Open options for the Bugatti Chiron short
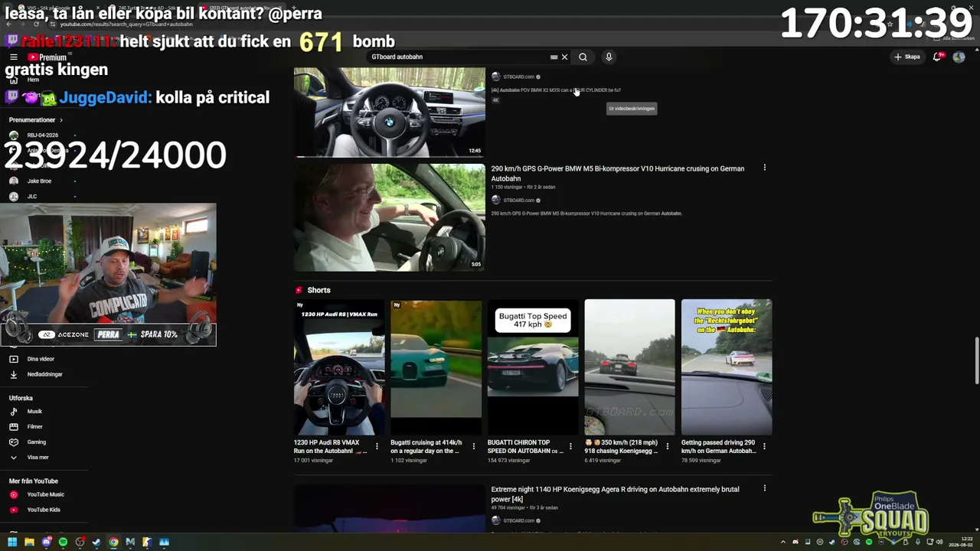Viewport: 980px width, 551px height. click(x=570, y=446)
